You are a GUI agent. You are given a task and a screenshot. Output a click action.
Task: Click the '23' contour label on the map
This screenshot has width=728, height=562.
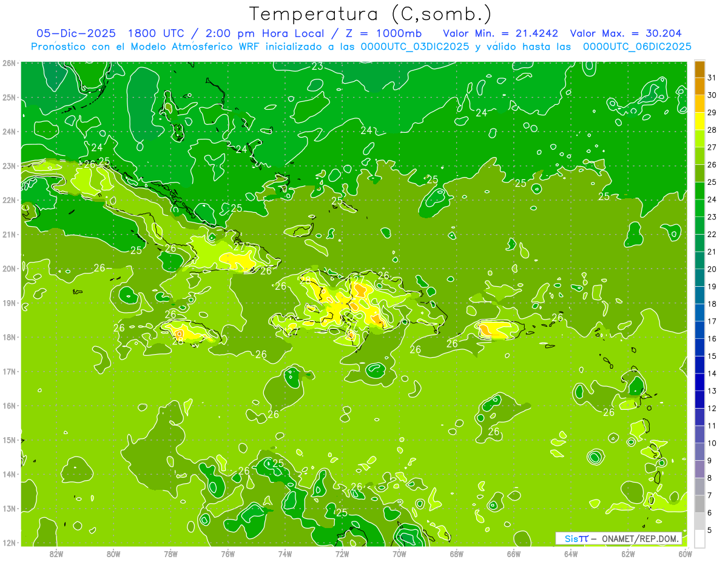[x=317, y=67]
